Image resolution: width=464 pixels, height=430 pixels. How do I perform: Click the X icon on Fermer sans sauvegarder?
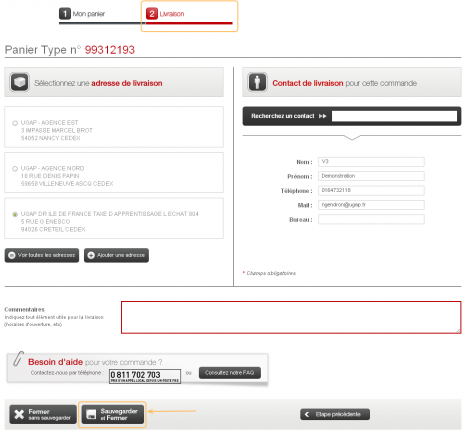click(19, 414)
